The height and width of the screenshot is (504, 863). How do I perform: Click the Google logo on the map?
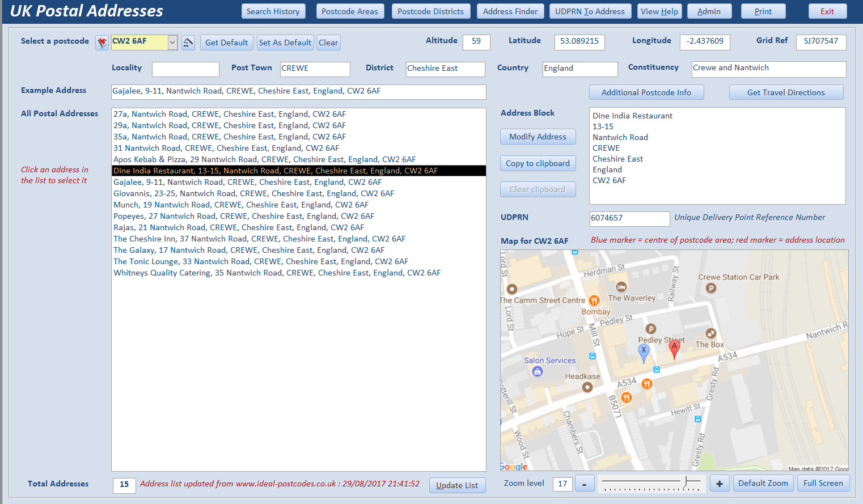click(514, 467)
